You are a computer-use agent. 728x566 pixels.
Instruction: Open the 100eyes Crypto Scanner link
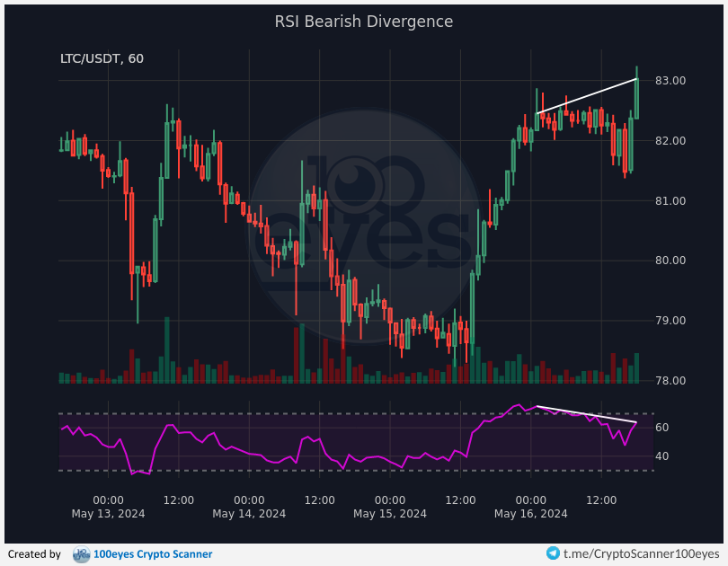(x=153, y=554)
